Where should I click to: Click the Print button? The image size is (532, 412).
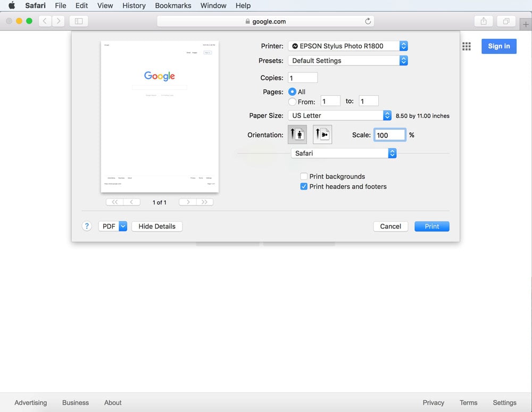point(432,226)
